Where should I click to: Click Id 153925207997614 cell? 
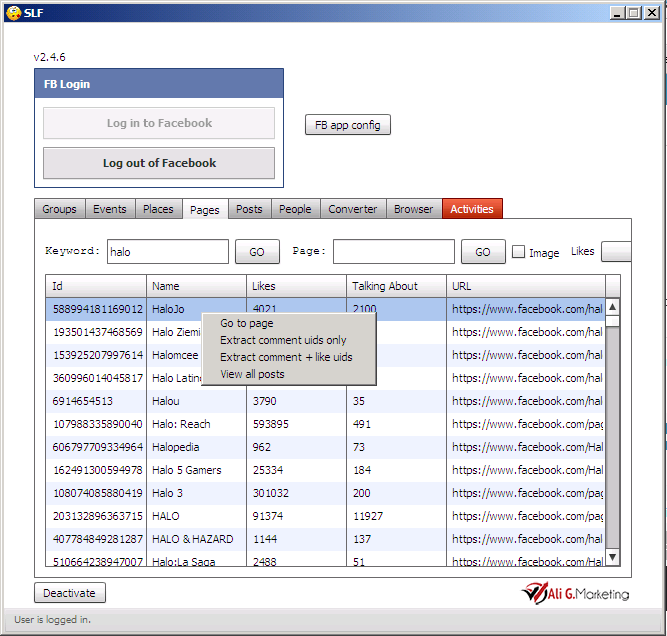(97, 355)
